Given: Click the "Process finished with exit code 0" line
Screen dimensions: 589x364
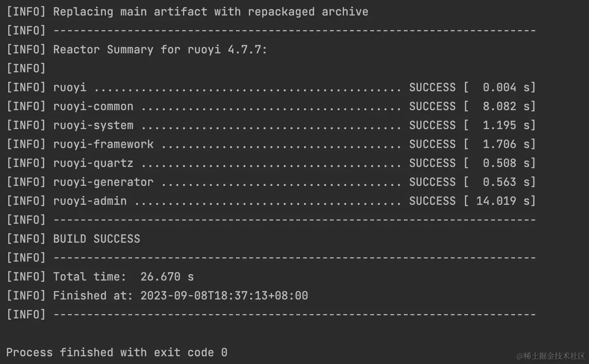Looking at the screenshot, I should tap(117, 352).
